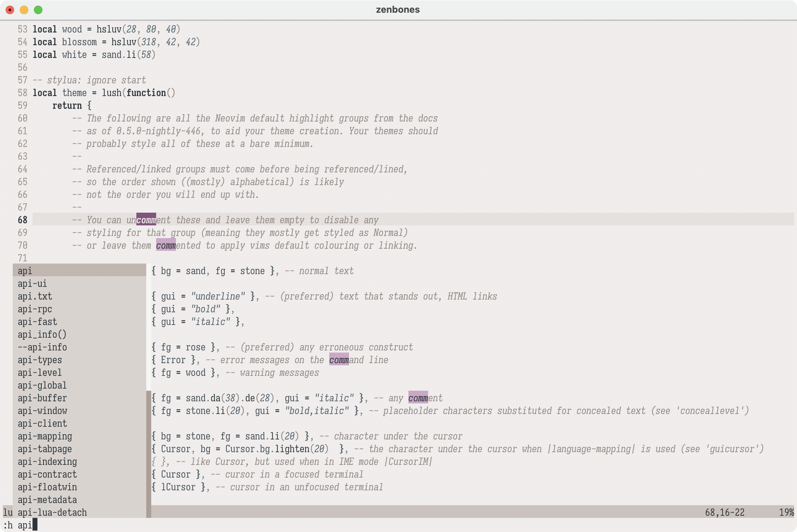Select 'api-buffer' help topic
The width and height of the screenshot is (797, 532).
click(42, 398)
